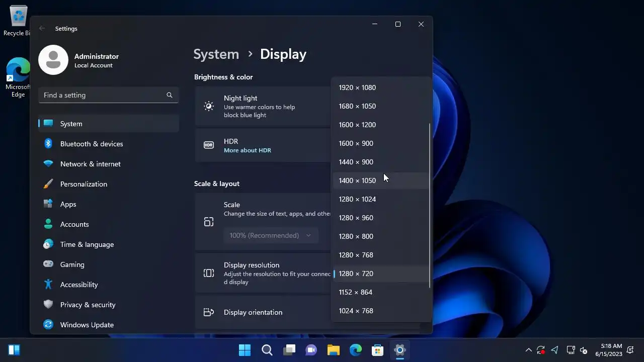Click the Display orientation icon

pyautogui.click(x=209, y=312)
